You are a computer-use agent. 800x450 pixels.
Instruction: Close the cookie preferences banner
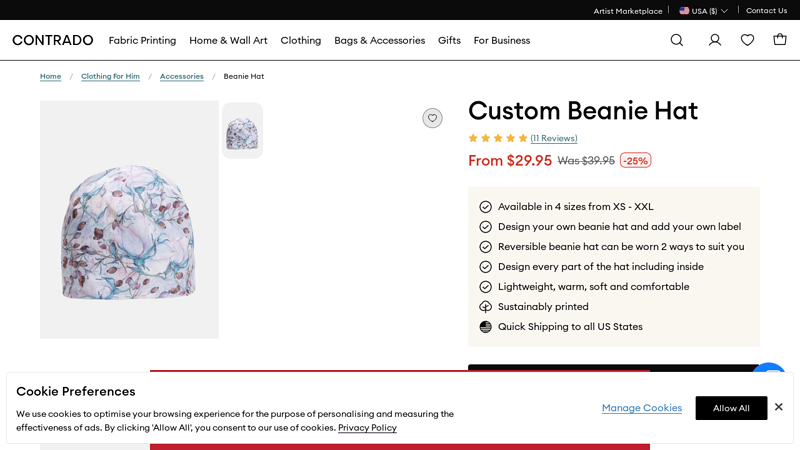(779, 407)
